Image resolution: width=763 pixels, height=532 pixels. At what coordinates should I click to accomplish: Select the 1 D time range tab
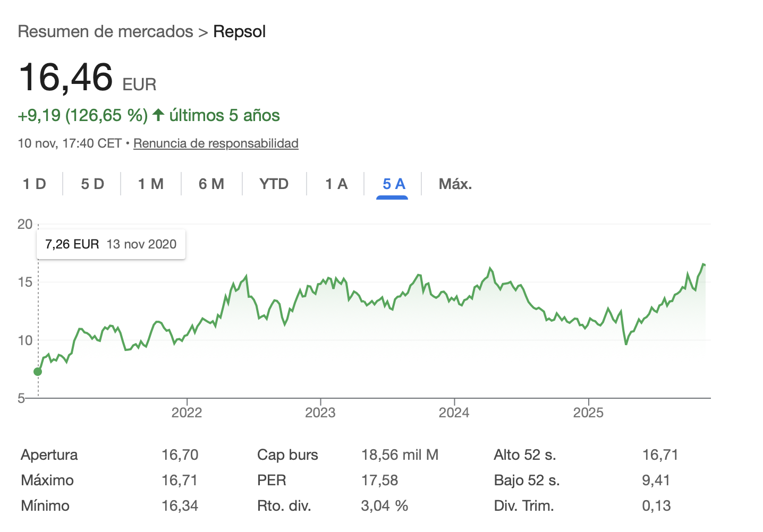point(35,184)
